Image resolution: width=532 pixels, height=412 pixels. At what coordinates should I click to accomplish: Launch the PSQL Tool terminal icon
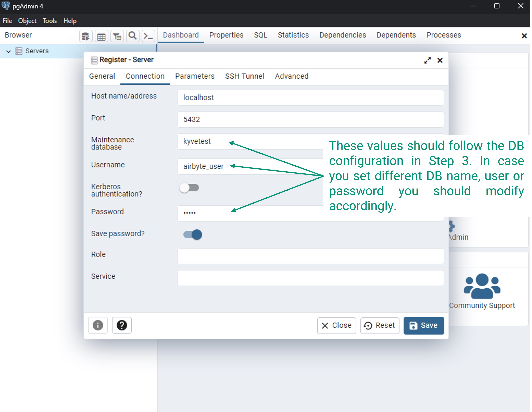tap(148, 36)
